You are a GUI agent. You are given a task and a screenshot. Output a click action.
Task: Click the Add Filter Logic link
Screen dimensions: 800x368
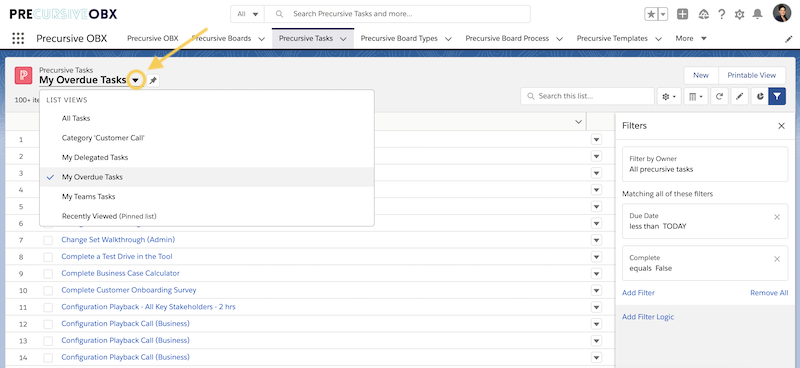coord(648,317)
